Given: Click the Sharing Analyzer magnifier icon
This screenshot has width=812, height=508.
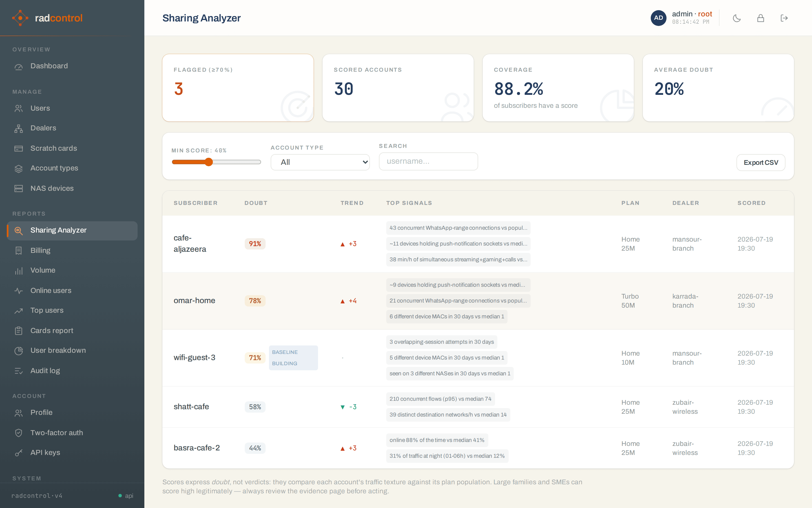Looking at the screenshot, I should click(19, 231).
